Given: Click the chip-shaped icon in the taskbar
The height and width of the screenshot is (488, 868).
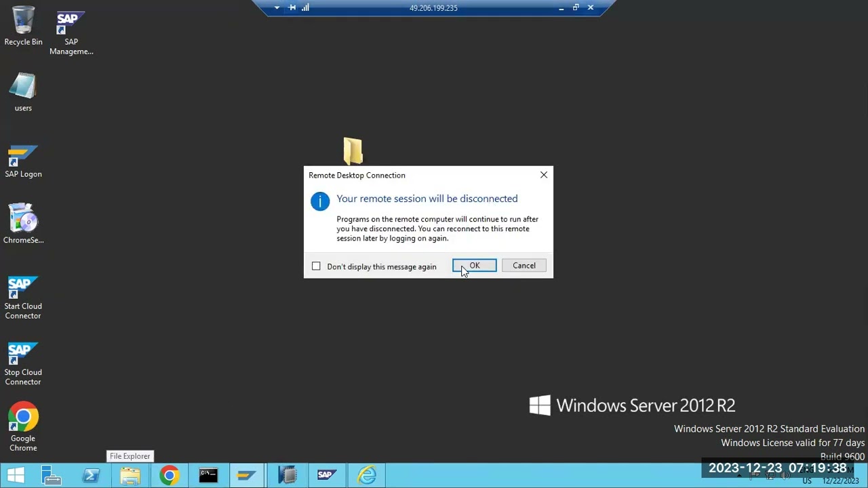Looking at the screenshot, I should (288, 475).
